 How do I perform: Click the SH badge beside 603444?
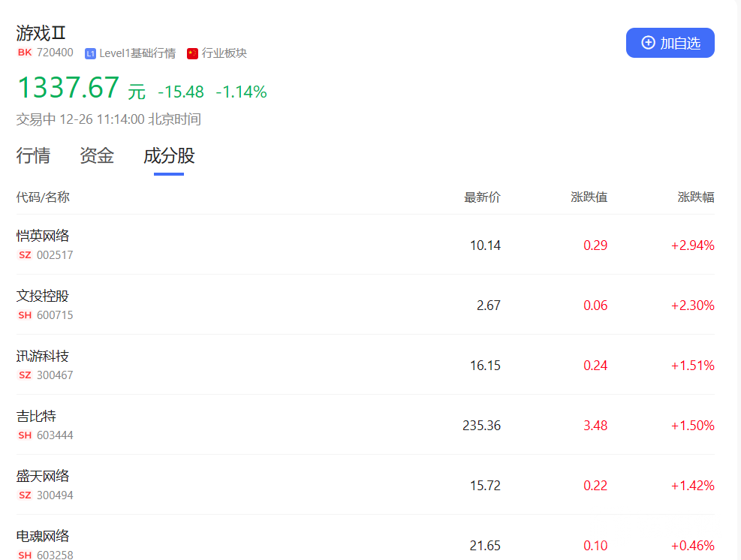[x=25, y=435]
